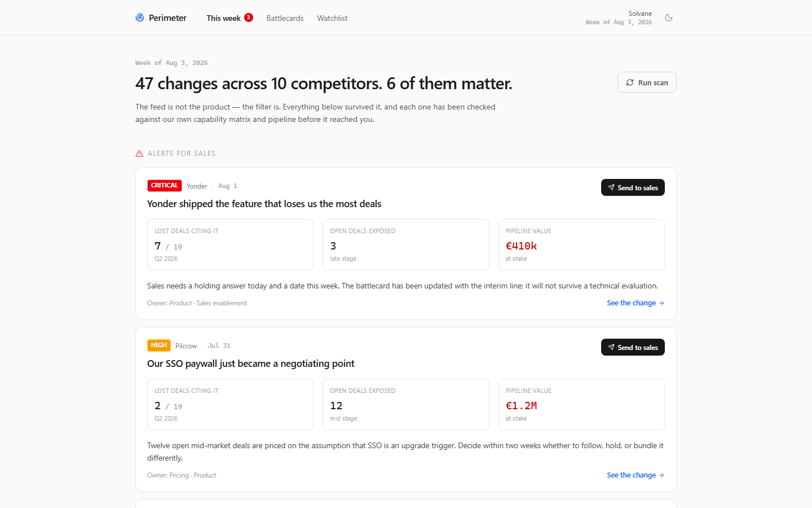Click the refresh icon in Run scan

(630, 82)
